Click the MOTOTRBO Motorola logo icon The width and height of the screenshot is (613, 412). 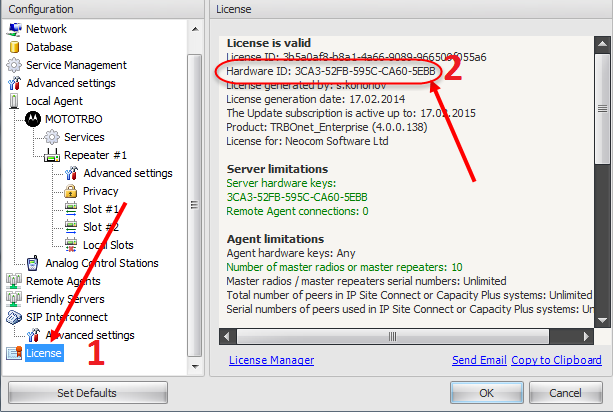click(x=32, y=119)
